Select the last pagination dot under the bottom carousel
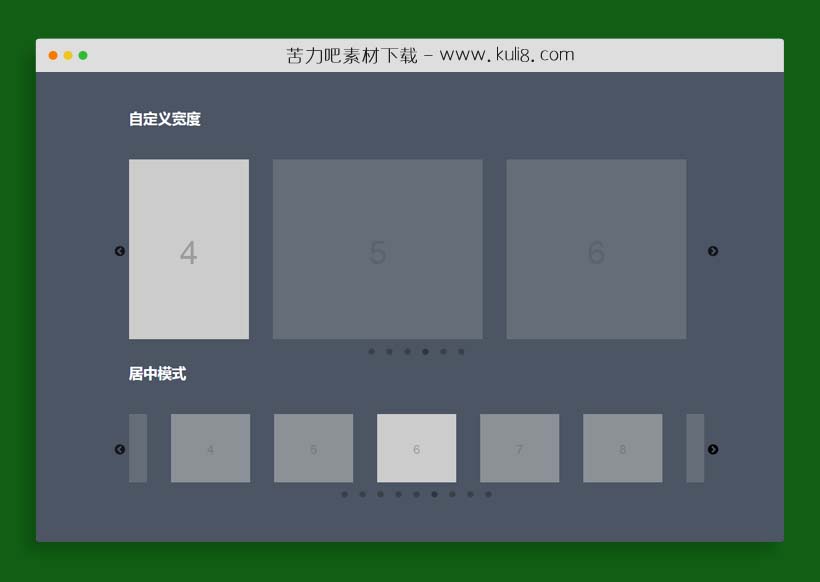This screenshot has width=820, height=582. 488,494
